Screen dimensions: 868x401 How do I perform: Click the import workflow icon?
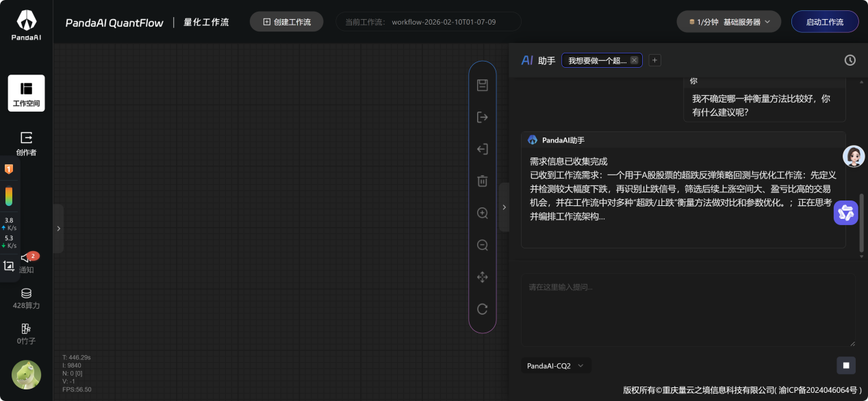(x=482, y=149)
